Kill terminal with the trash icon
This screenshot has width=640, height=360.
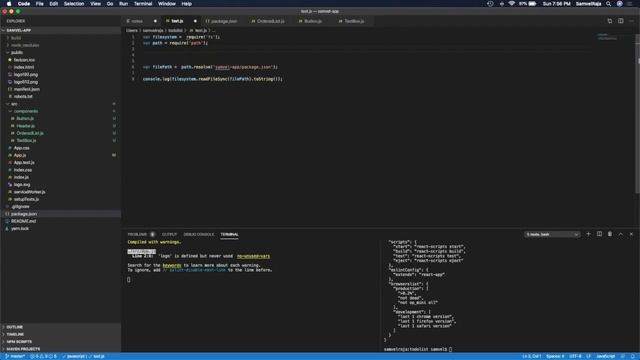(x=610, y=234)
